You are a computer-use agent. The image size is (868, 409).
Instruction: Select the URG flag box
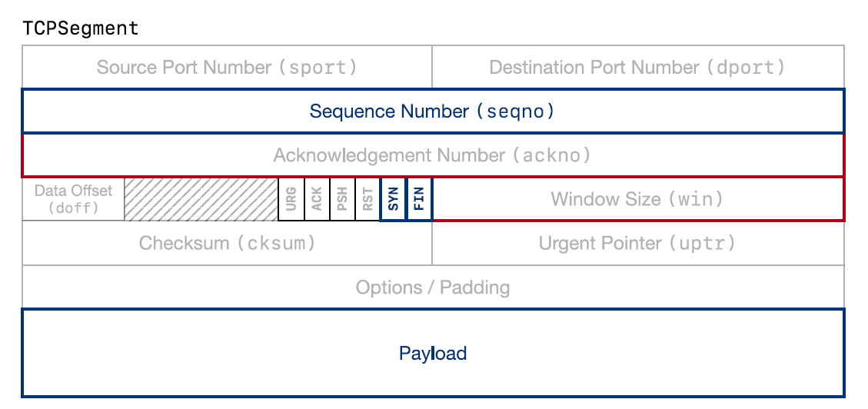click(291, 199)
